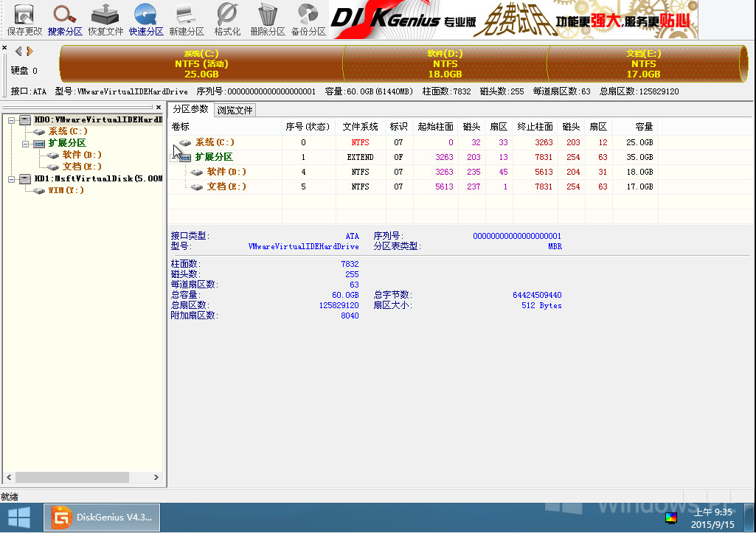Click the 卷标 column header

[225, 127]
